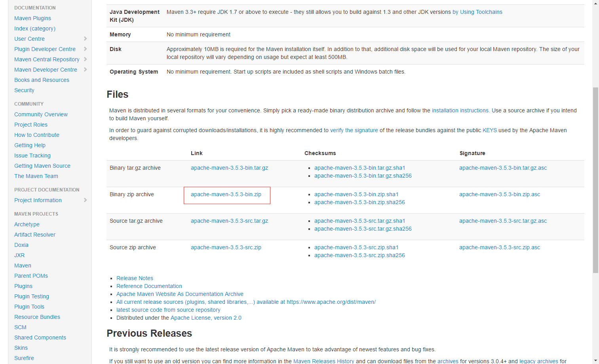Open the src.tar.gz.asc signature link
This screenshot has height=364, width=599.
point(503,221)
